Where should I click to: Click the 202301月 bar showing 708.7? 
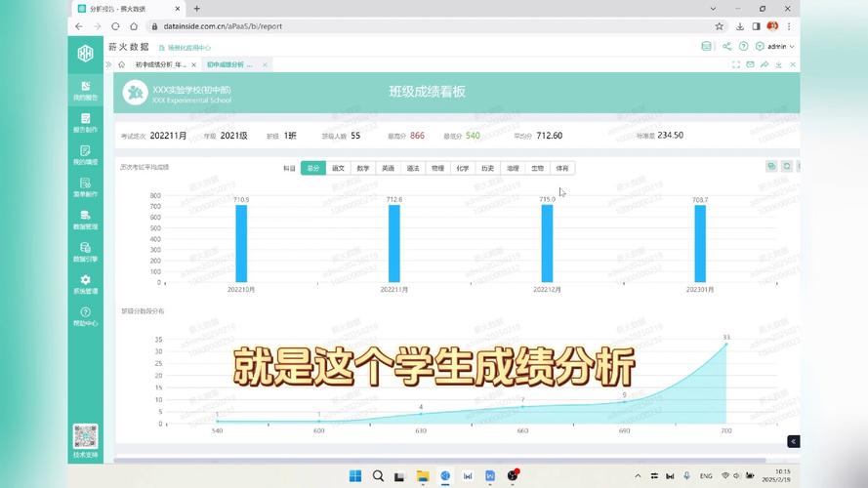pyautogui.click(x=700, y=243)
